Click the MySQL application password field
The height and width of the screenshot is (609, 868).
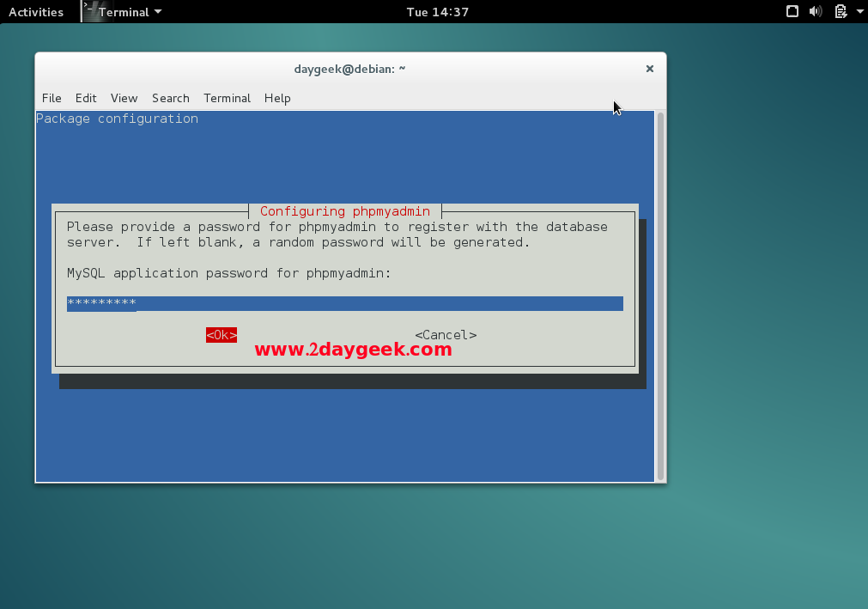click(x=345, y=303)
